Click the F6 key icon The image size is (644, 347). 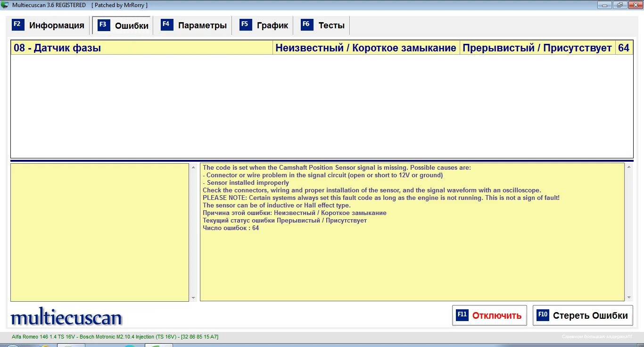(307, 25)
